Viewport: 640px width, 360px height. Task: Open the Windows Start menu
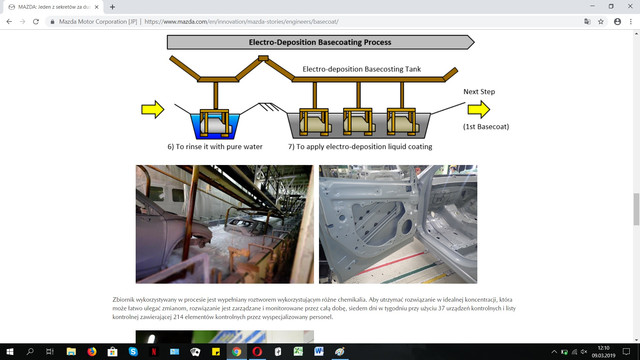tap(10, 351)
